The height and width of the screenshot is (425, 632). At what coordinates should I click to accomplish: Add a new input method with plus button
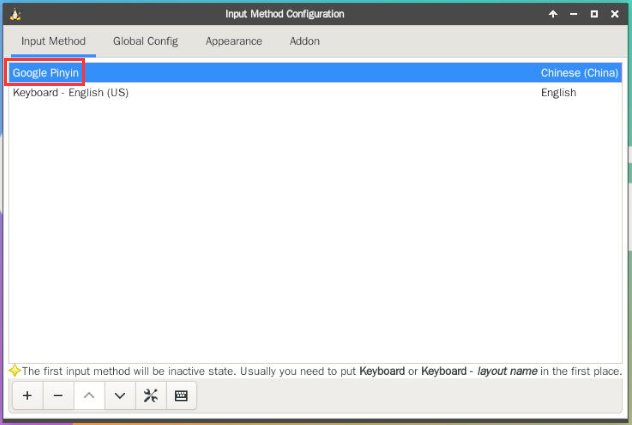click(x=27, y=396)
